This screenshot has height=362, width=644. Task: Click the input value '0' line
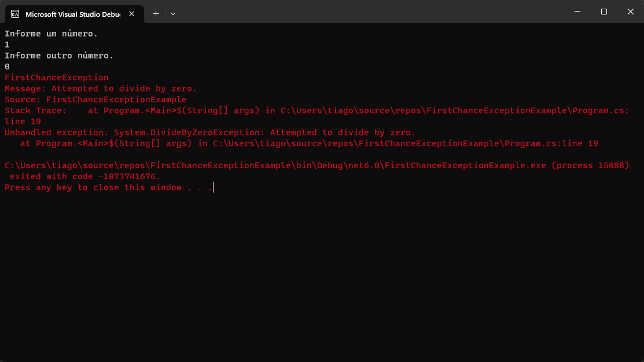tap(7, 67)
